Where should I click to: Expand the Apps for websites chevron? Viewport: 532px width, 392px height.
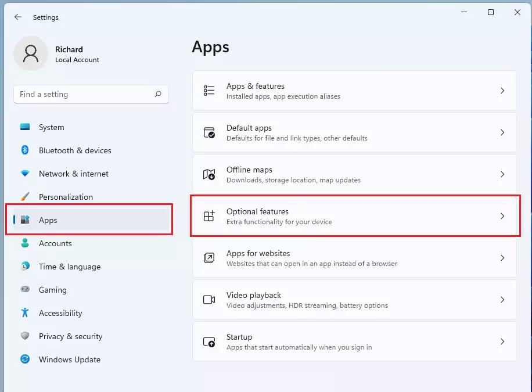point(502,258)
